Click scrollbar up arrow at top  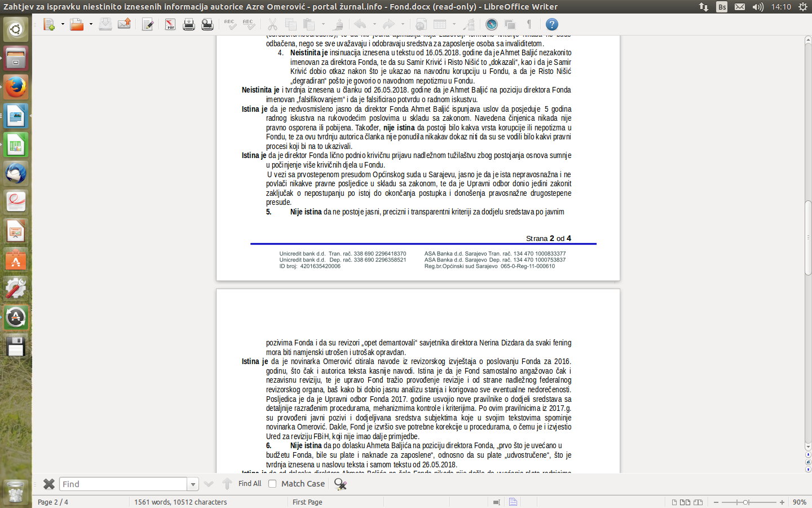pyautogui.click(x=807, y=40)
